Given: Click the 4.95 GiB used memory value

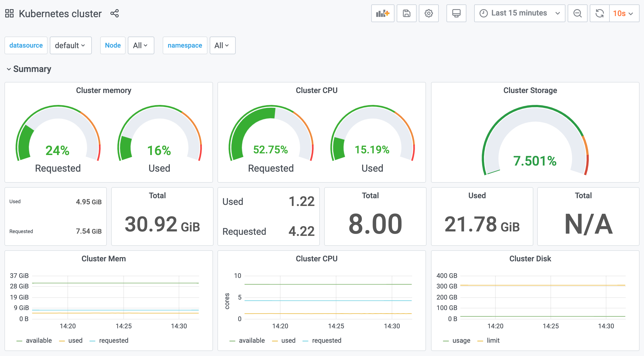Looking at the screenshot, I should pos(89,202).
